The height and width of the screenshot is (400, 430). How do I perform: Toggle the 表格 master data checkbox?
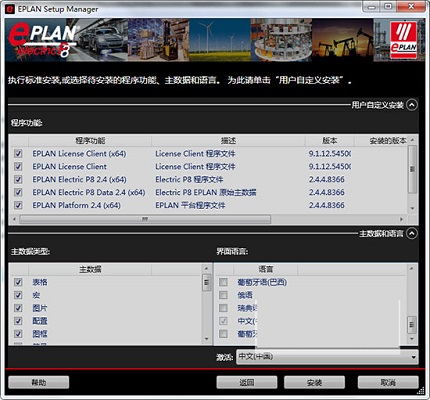18,282
